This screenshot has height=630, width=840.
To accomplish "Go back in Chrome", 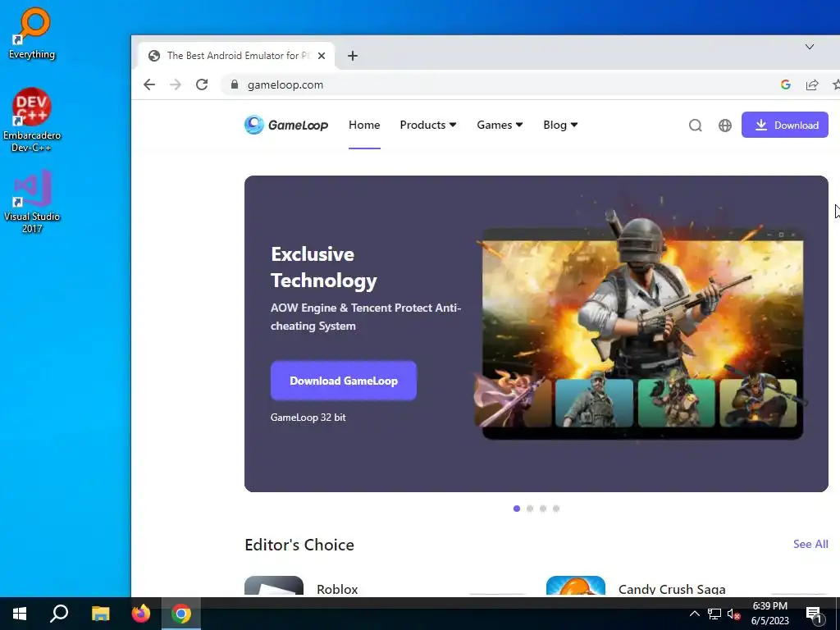I will pos(149,84).
